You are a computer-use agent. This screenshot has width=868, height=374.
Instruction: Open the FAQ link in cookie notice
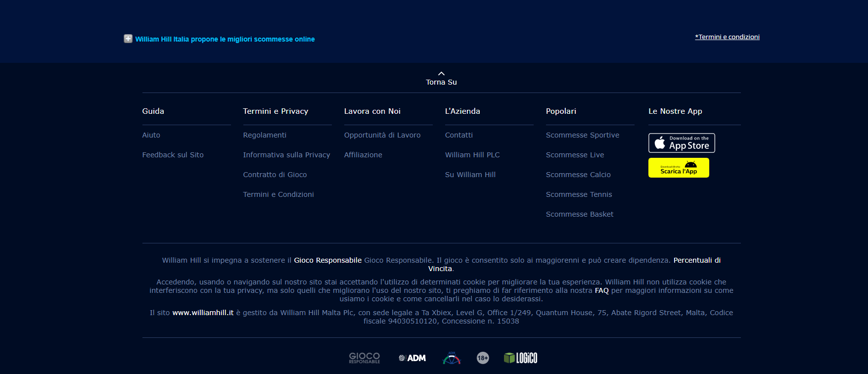(x=601, y=290)
